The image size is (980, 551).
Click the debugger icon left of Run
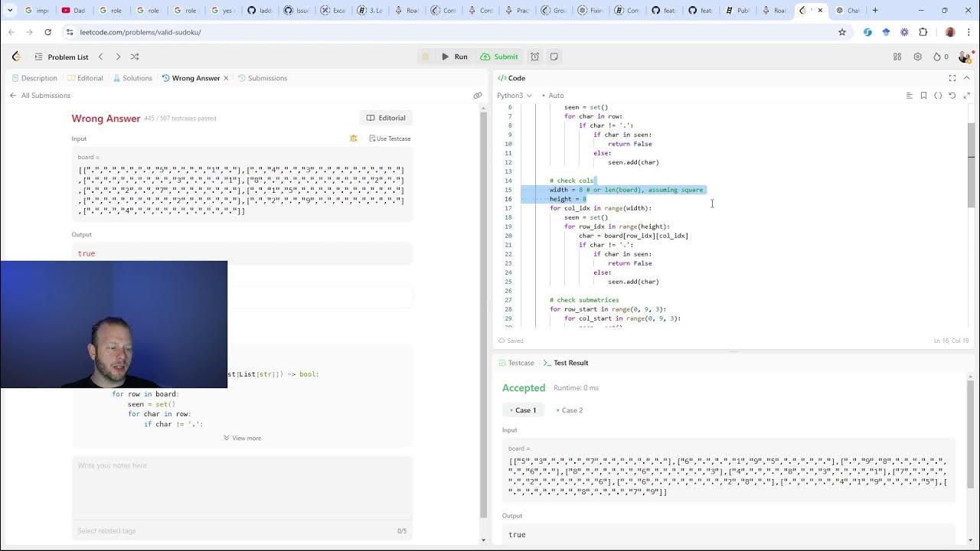pos(426,57)
